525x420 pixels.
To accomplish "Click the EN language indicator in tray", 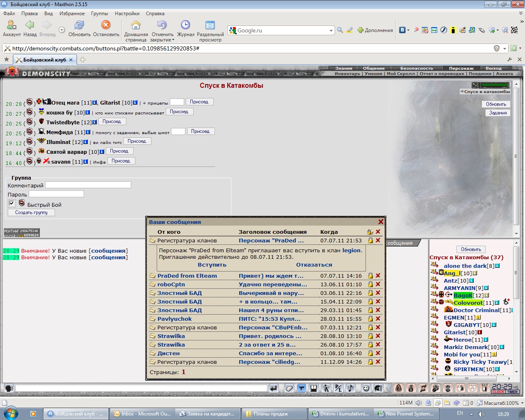I will (460, 413).
